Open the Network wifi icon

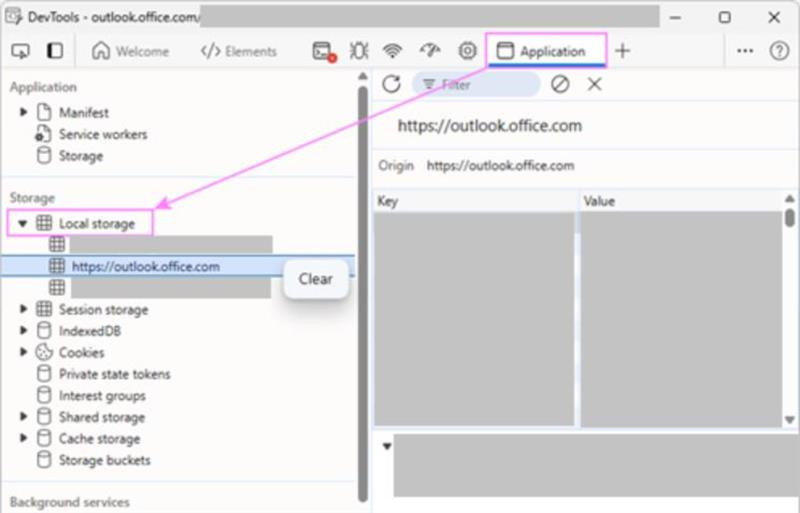392,51
